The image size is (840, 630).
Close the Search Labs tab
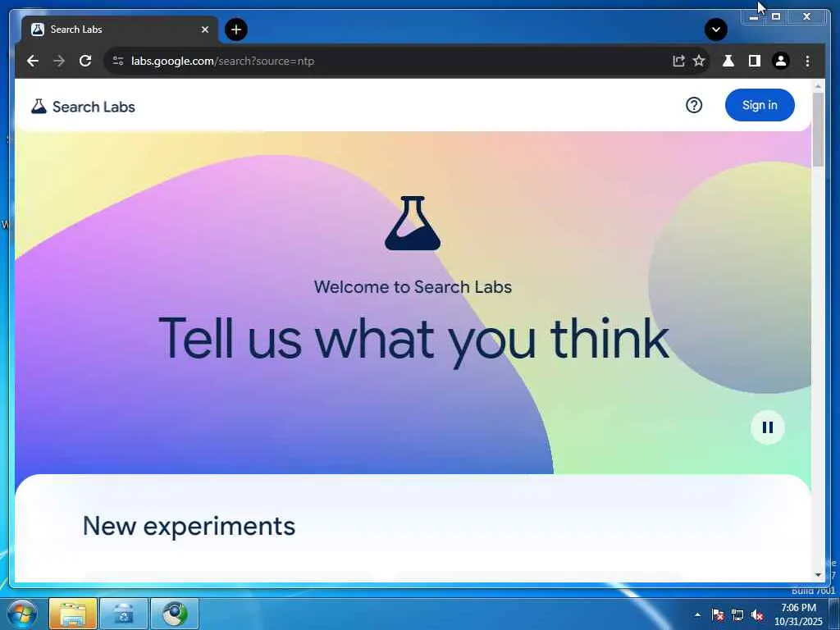tap(204, 30)
